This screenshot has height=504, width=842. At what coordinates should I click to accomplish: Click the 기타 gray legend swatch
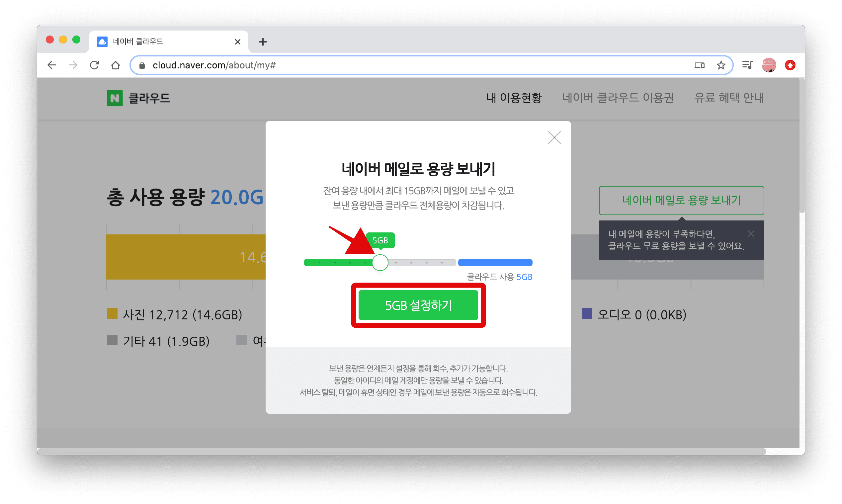coord(112,340)
